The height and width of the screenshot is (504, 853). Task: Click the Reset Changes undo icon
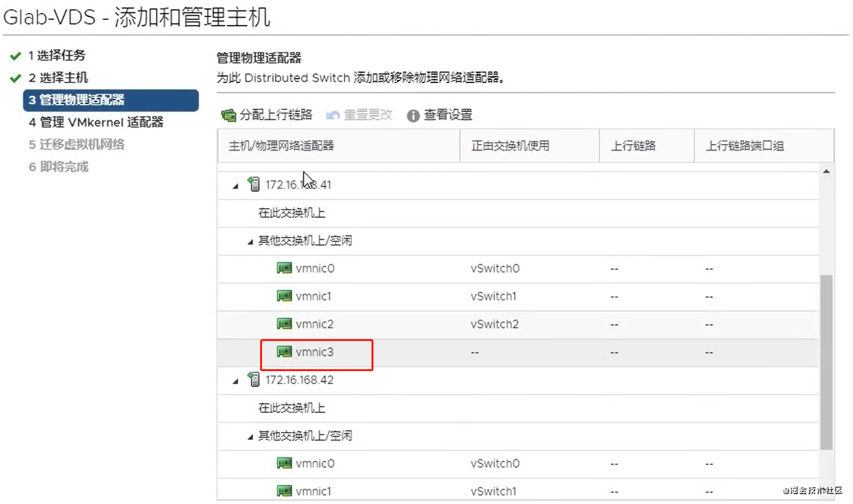[333, 115]
